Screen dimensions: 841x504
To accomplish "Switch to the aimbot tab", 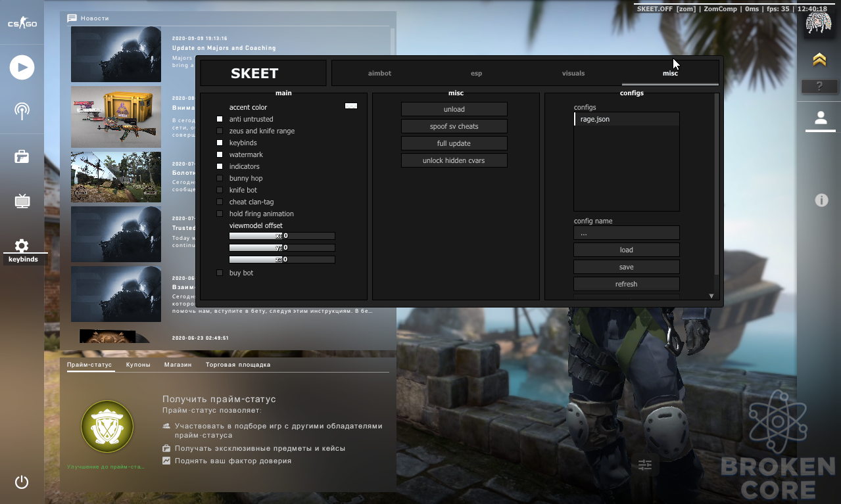I will (379, 73).
